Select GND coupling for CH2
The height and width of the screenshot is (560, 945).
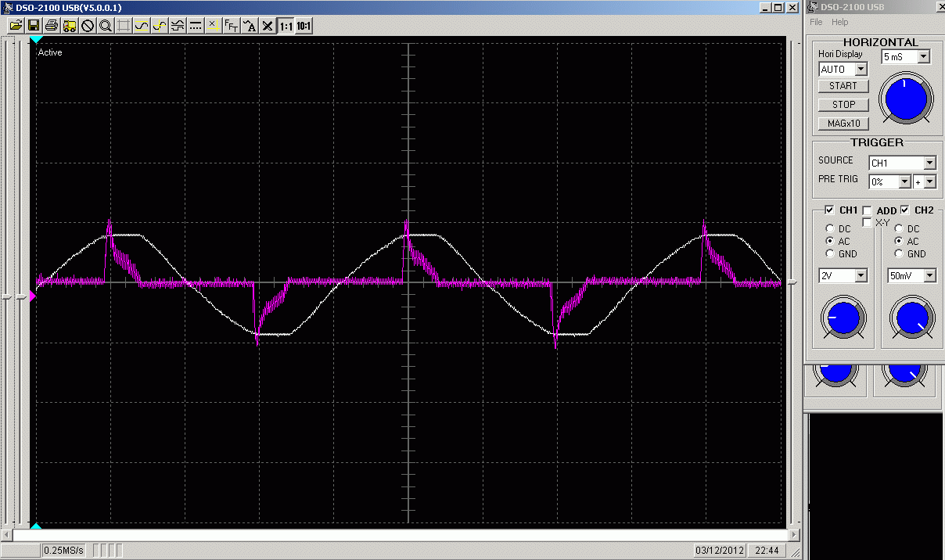click(900, 254)
